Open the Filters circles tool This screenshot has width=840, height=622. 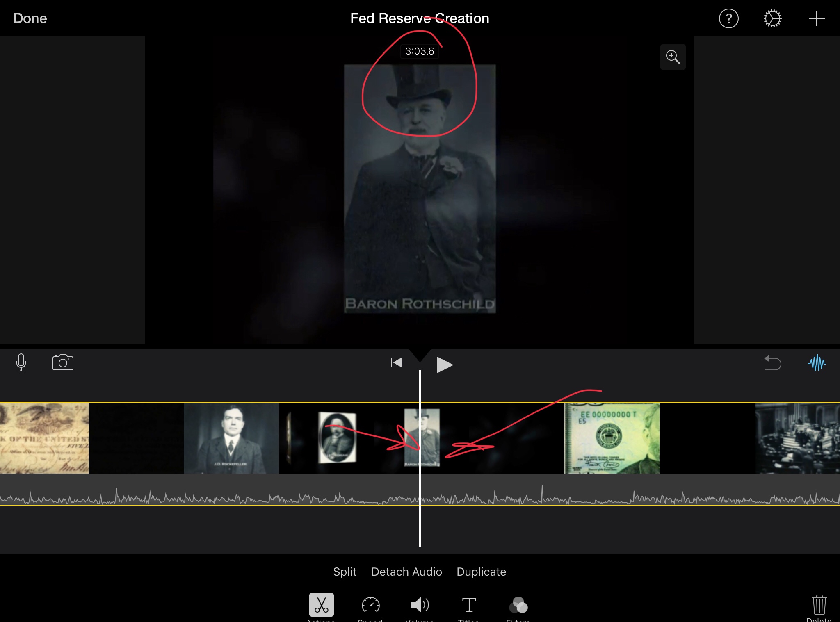518,605
